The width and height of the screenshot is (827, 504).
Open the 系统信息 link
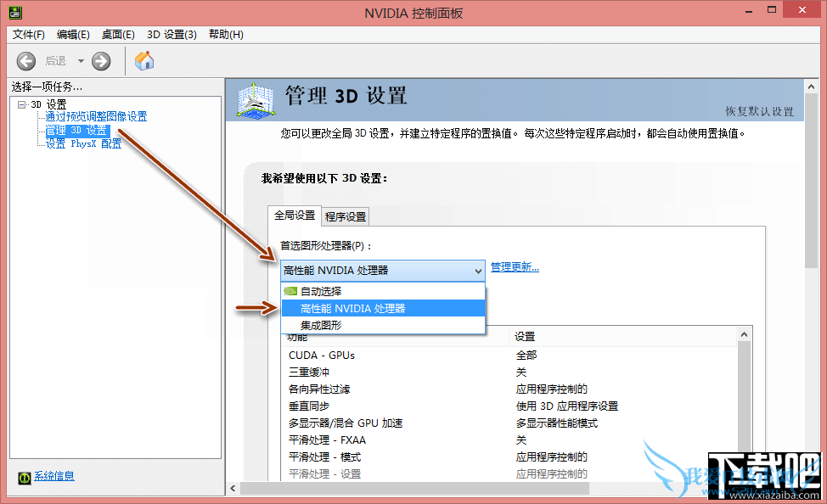click(x=54, y=476)
